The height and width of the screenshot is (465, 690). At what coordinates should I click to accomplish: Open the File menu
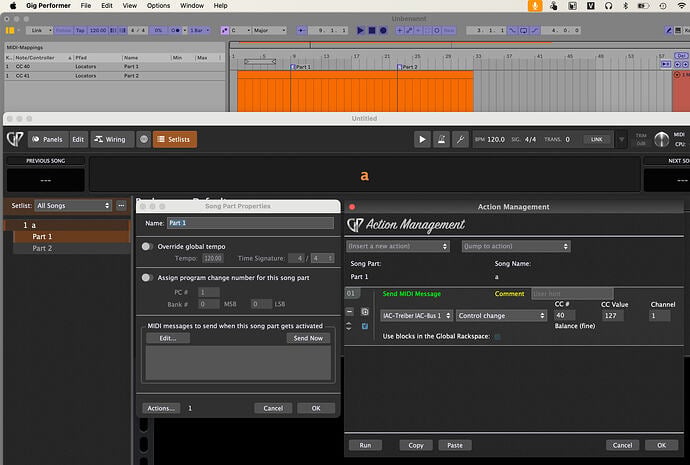[86, 6]
